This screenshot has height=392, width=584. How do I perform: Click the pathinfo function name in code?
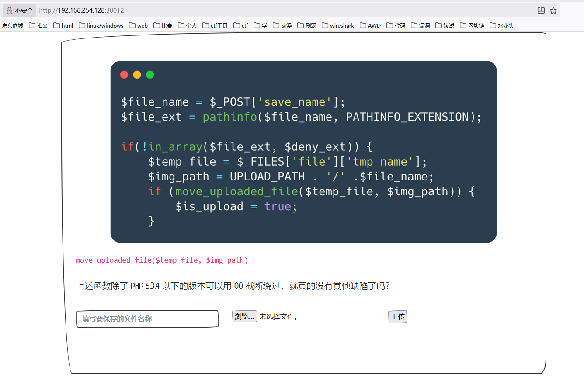[230, 117]
